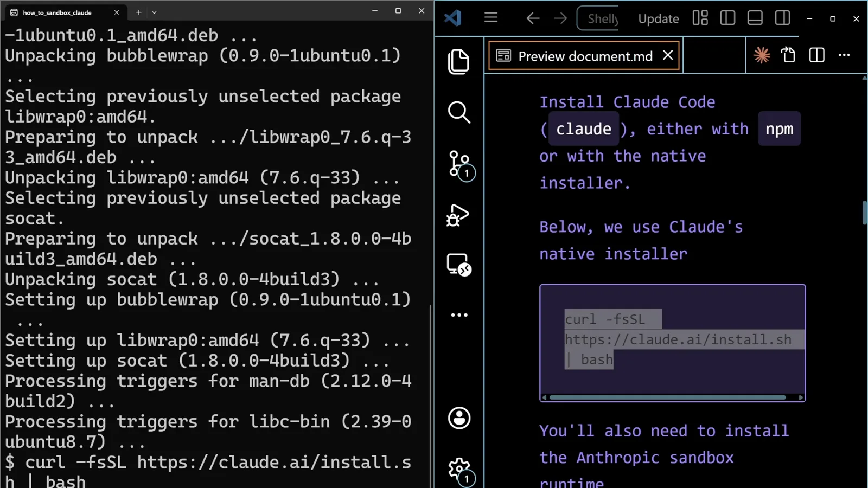
Task: Click the terminal 'Unpacking bubblewrap' line
Action: click(x=203, y=55)
